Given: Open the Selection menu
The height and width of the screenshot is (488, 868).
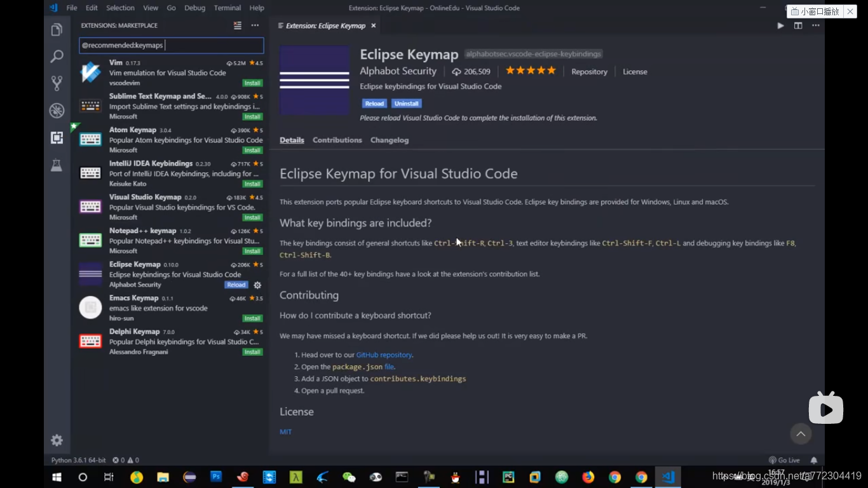Looking at the screenshot, I should (x=120, y=8).
